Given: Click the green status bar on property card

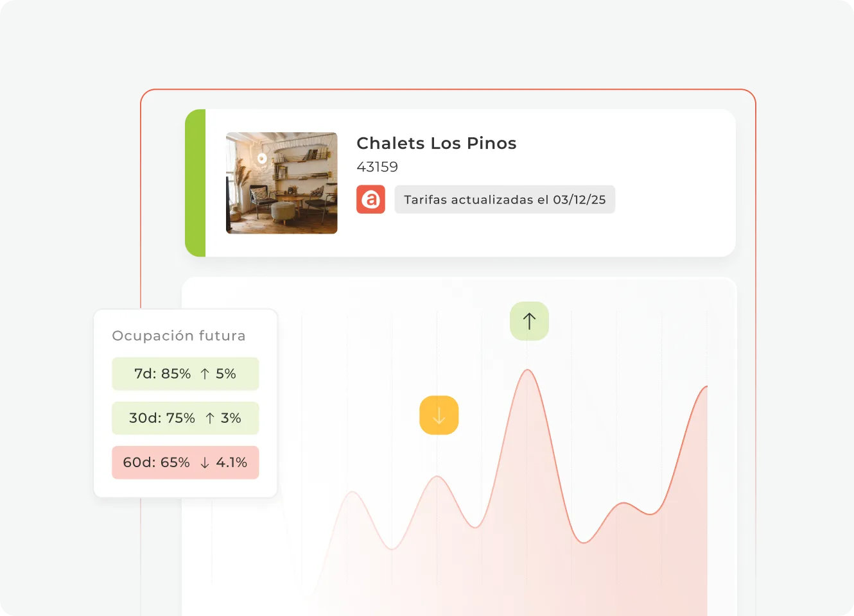Looking at the screenshot, I should pyautogui.click(x=195, y=183).
